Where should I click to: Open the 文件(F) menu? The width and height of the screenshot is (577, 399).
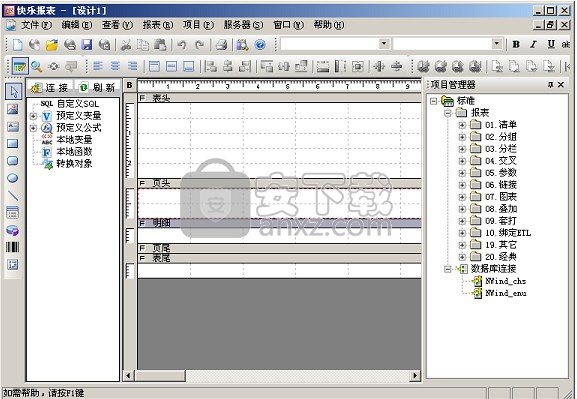point(36,25)
